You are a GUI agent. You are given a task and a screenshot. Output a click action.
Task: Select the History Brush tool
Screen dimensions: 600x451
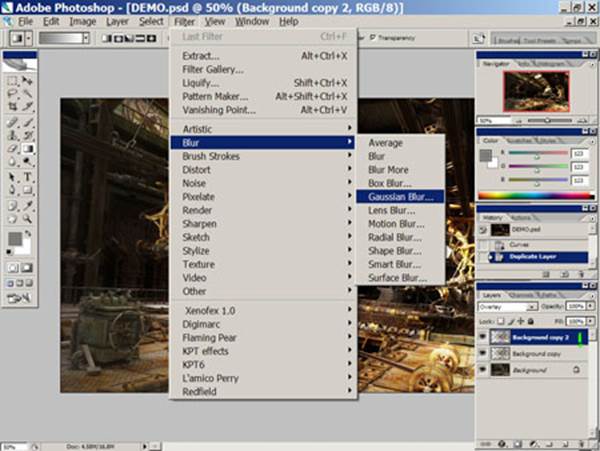tap(27, 135)
